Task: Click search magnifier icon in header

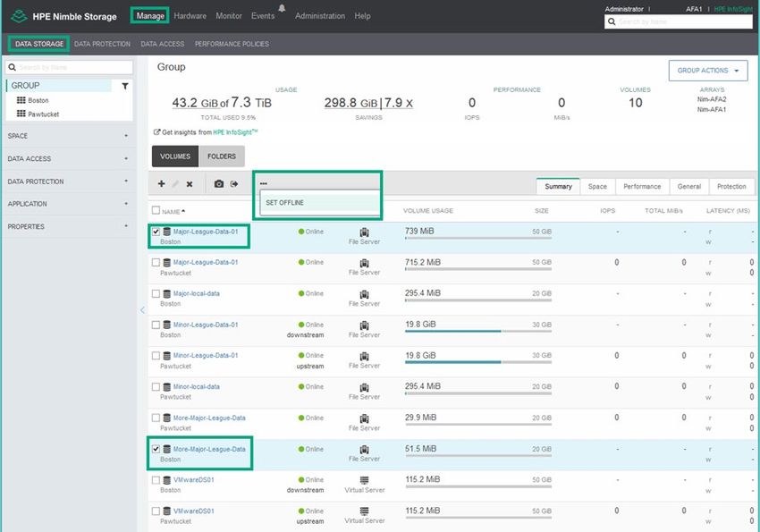Action: pyautogui.click(x=612, y=21)
